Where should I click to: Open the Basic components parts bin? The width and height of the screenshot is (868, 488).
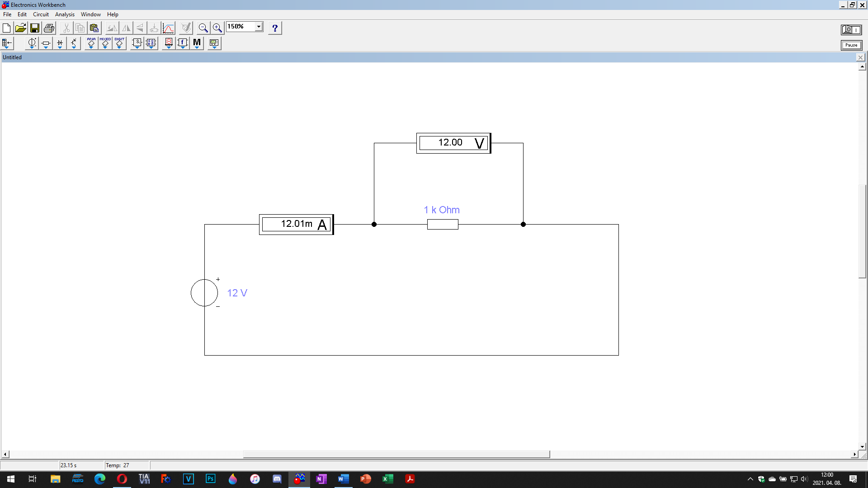click(46, 43)
